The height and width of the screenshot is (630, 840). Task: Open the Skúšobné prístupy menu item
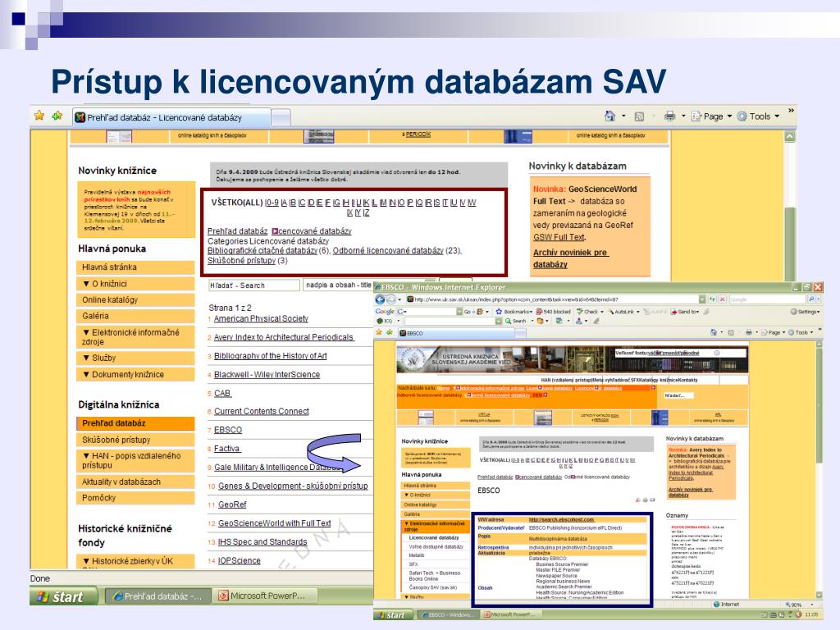tap(135, 440)
